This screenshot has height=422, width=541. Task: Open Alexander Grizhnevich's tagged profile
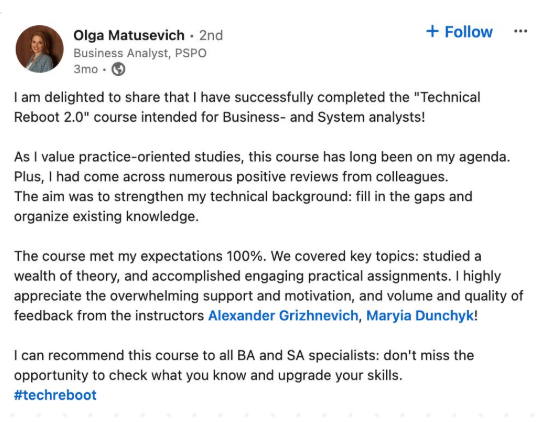283,315
